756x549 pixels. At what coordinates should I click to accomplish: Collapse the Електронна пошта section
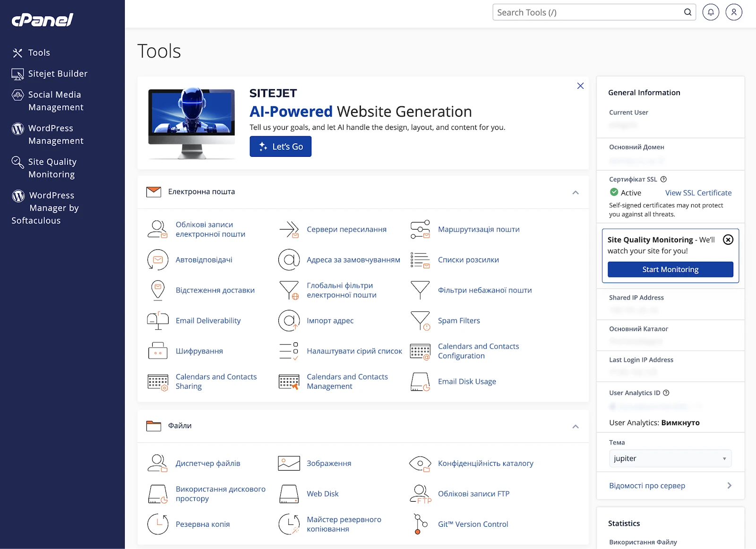tap(576, 192)
